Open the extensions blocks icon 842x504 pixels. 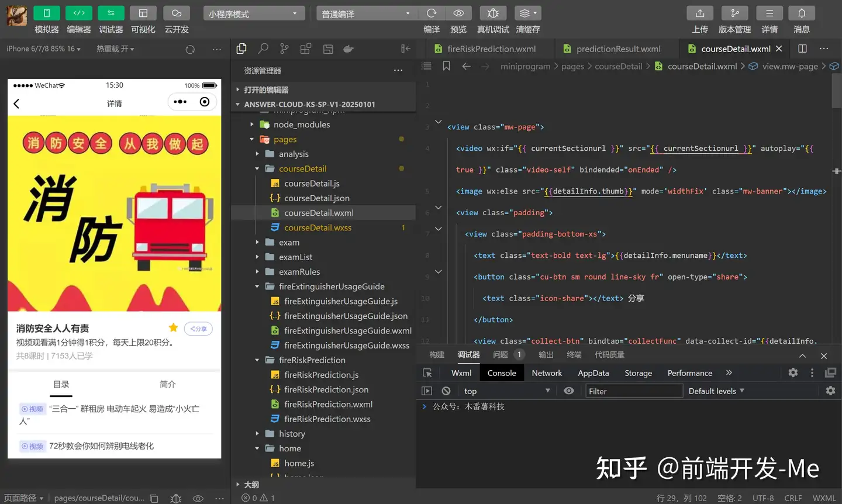coord(305,49)
